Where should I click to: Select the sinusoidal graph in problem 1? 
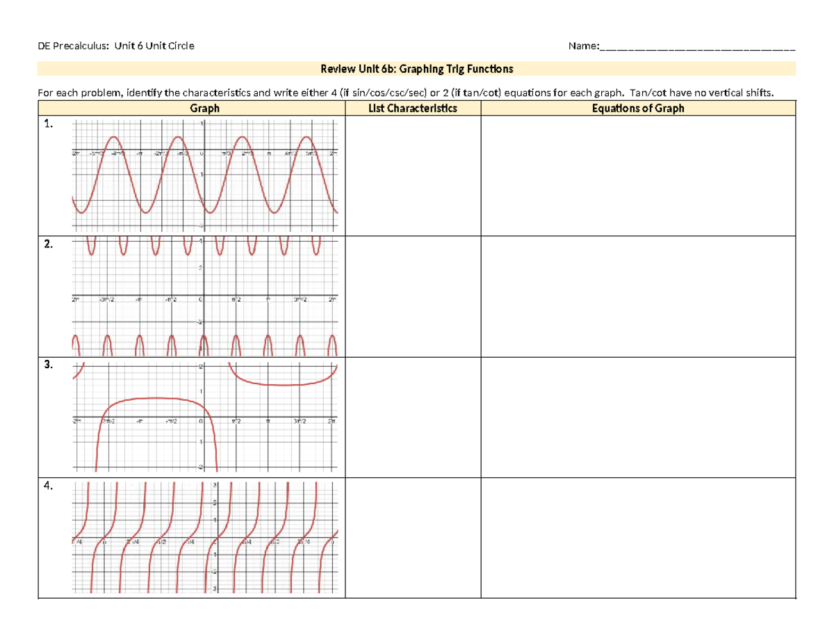204,175
